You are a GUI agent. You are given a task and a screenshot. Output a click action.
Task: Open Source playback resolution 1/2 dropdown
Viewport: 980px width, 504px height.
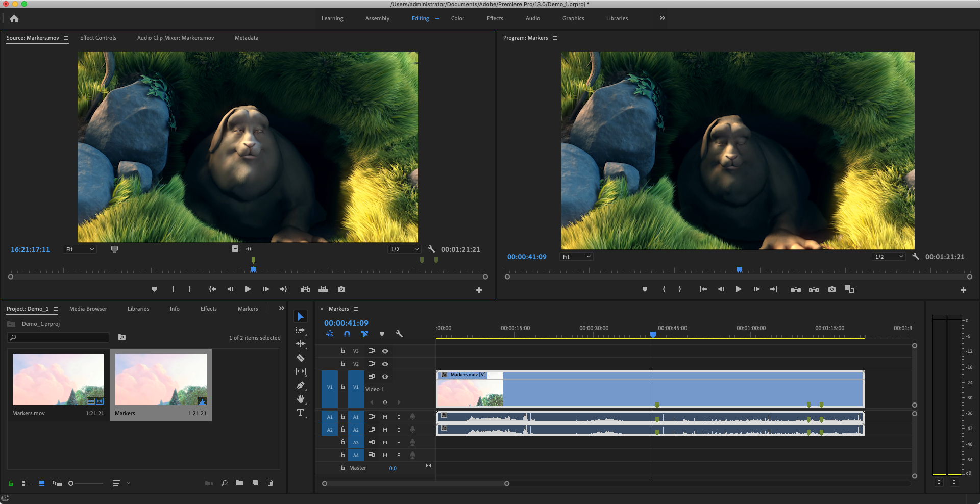(x=404, y=249)
